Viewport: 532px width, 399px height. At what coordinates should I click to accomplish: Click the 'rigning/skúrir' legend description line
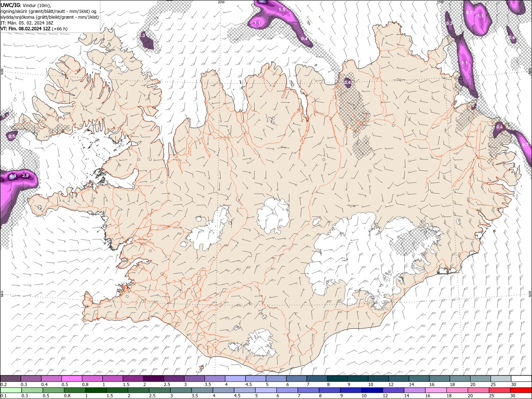pos(49,11)
